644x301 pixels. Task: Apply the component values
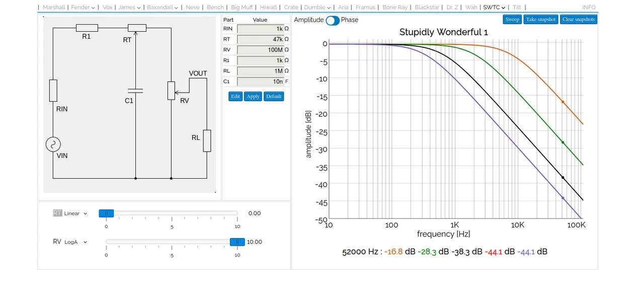[253, 96]
